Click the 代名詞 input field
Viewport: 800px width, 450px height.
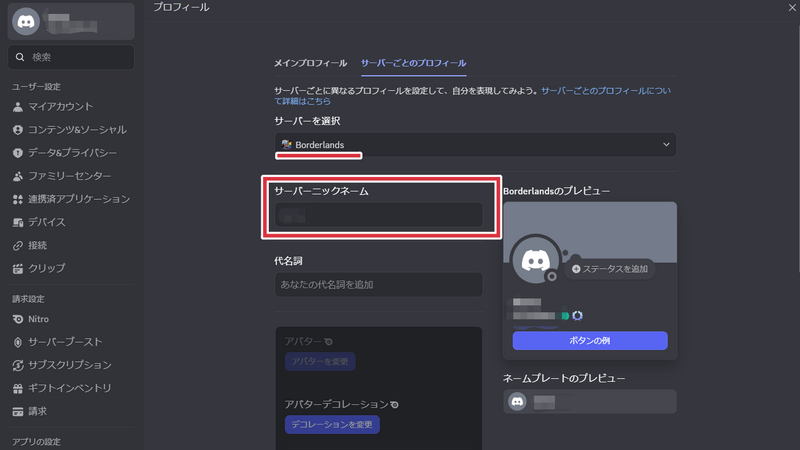click(379, 285)
